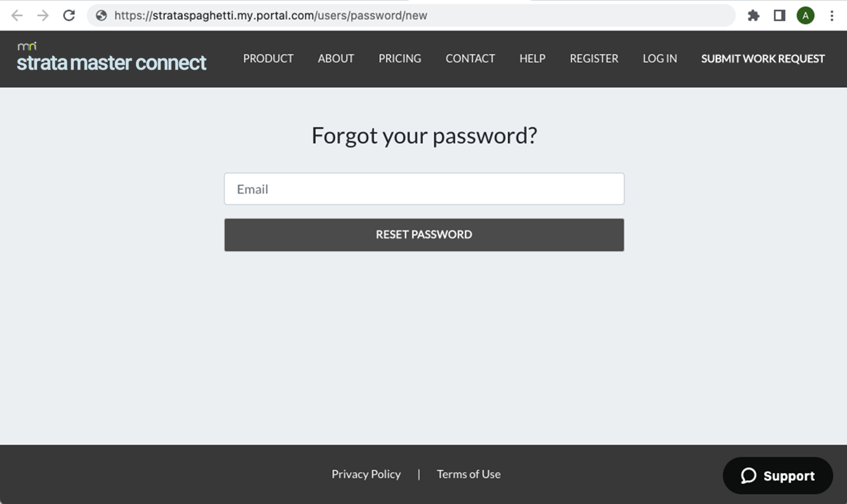
Task: Select CONTACT in the navigation bar
Action: click(x=470, y=59)
